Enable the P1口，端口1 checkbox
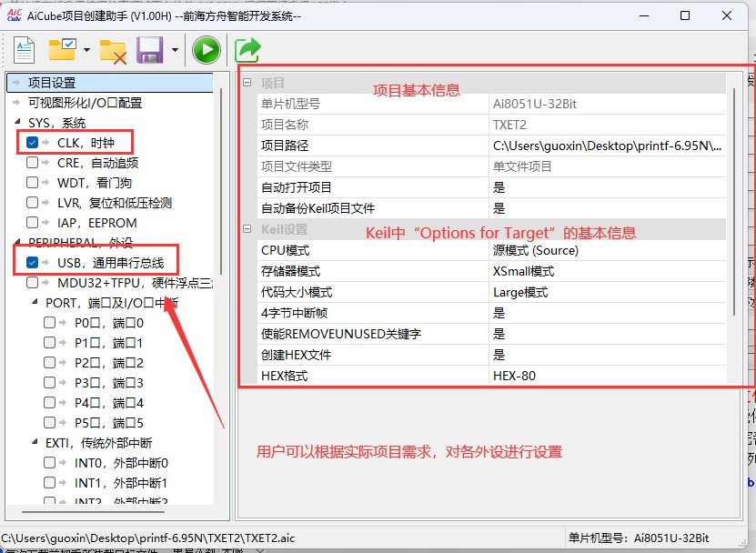This screenshot has height=553, width=756. 50,342
